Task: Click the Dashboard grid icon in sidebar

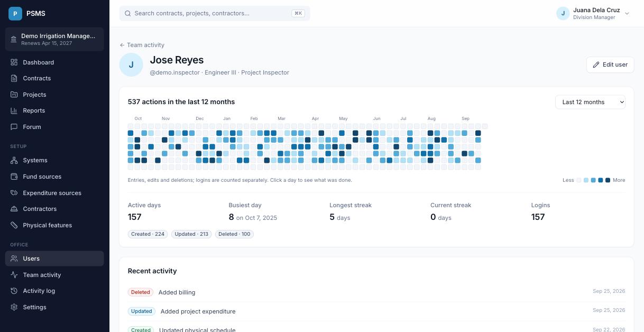Action: (14, 62)
